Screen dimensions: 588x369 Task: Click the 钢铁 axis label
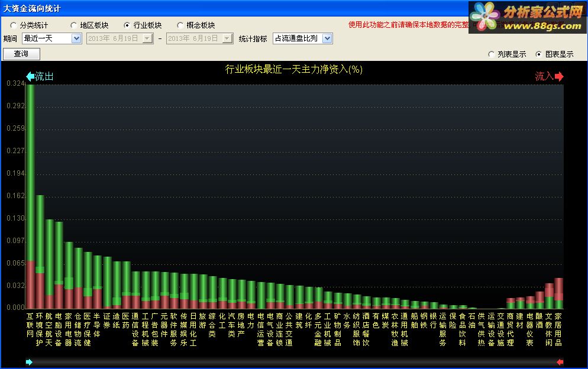tap(424, 321)
